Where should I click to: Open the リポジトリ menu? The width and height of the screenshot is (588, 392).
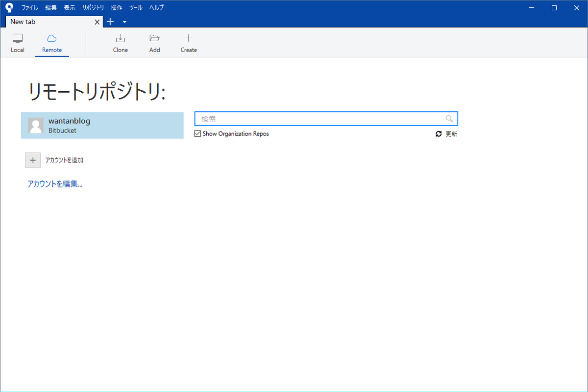pos(93,7)
